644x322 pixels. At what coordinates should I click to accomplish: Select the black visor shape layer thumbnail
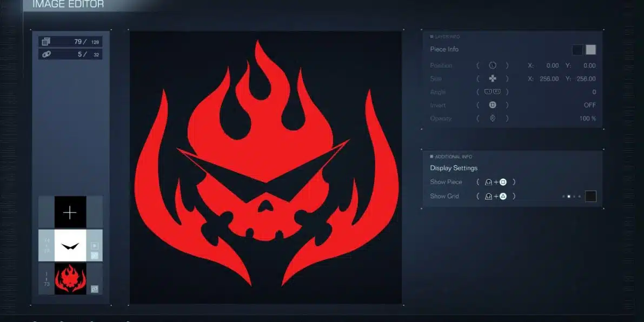[x=70, y=246]
